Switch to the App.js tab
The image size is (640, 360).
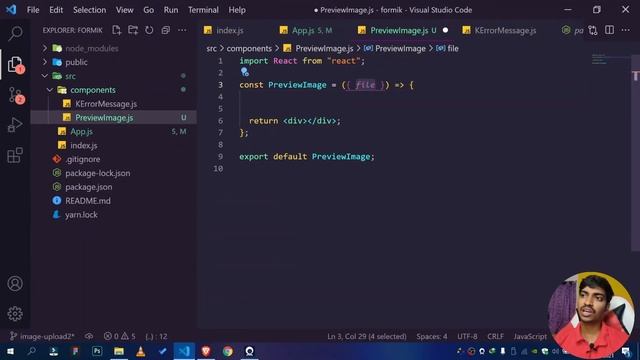pyautogui.click(x=312, y=30)
